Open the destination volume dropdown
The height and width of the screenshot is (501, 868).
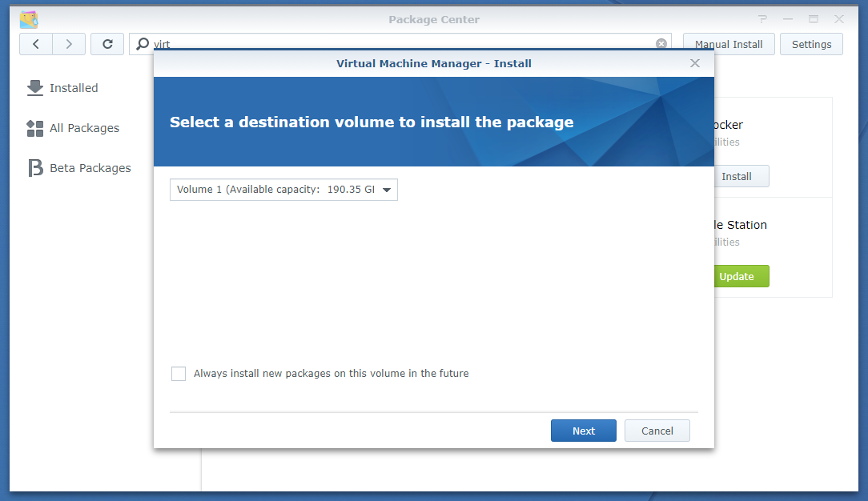pyautogui.click(x=283, y=190)
